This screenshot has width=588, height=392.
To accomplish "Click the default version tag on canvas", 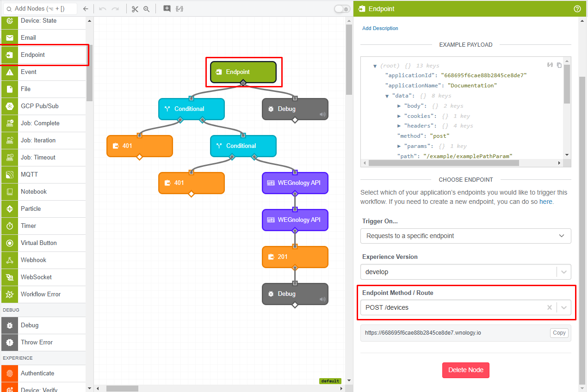I will pyautogui.click(x=330, y=381).
